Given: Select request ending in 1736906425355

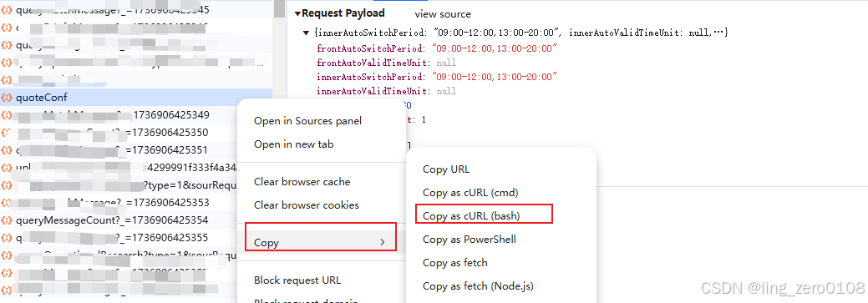Looking at the screenshot, I should tap(137, 238).
